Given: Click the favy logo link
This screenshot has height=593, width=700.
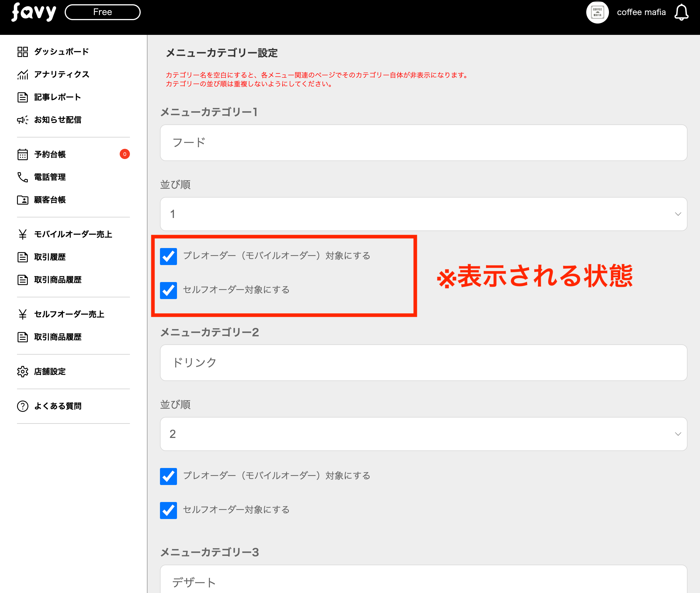Looking at the screenshot, I should (34, 12).
